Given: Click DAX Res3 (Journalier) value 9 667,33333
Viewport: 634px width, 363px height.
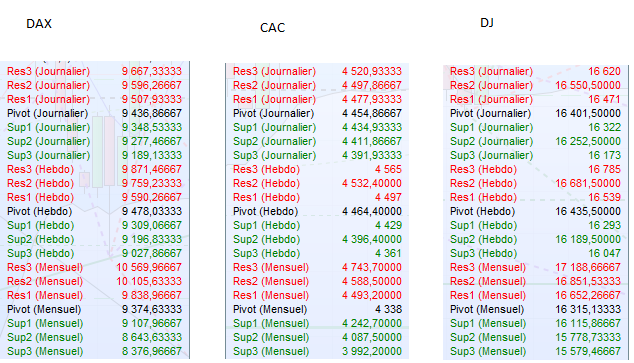Looking at the screenshot, I should [152, 72].
